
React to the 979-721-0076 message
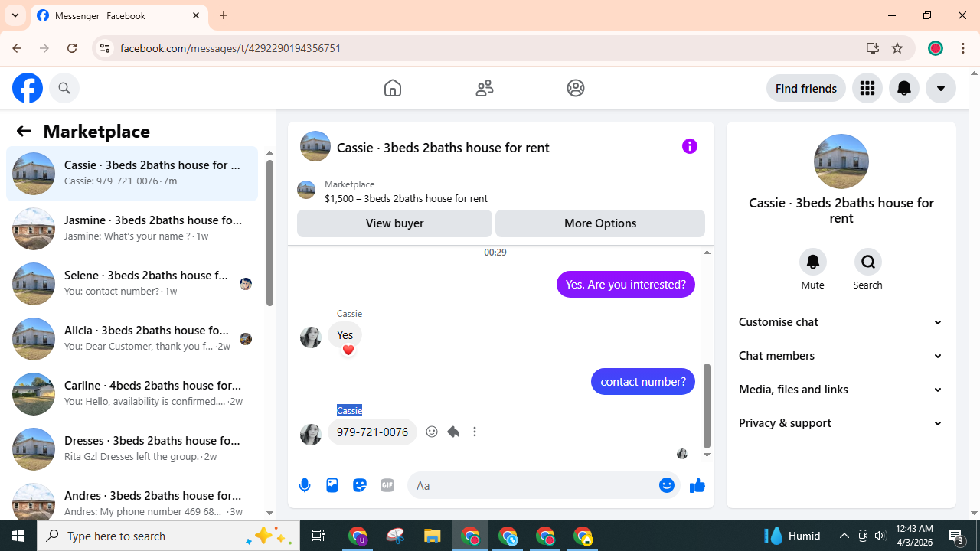tap(432, 432)
